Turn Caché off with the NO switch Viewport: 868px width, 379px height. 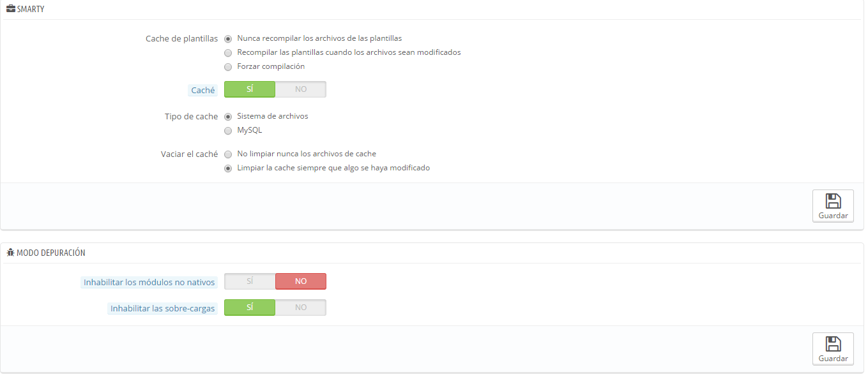[x=301, y=89]
